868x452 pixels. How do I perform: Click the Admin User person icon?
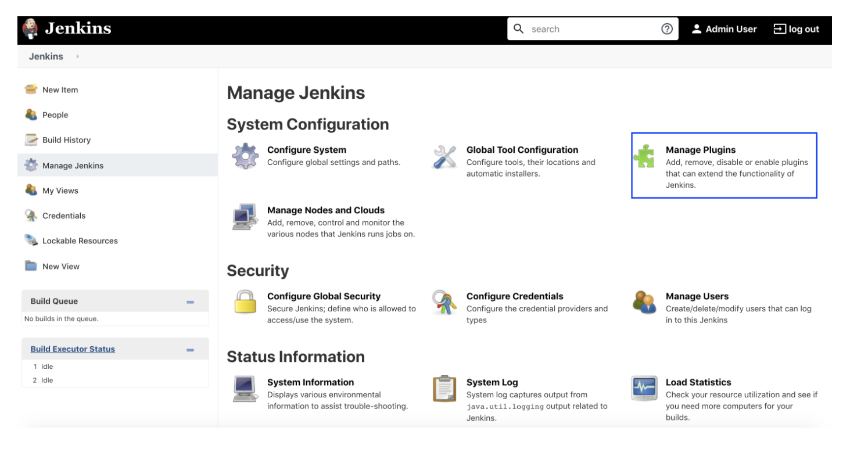[x=697, y=29]
